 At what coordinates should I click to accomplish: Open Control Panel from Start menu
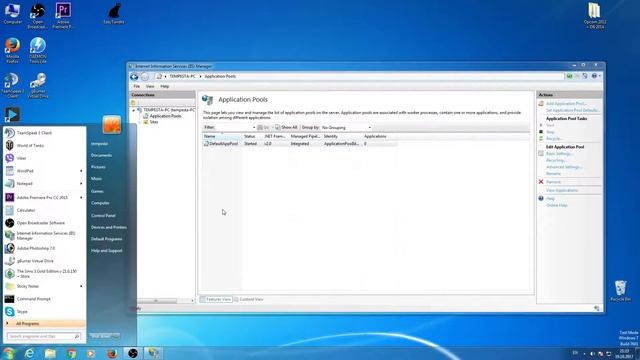click(103, 216)
